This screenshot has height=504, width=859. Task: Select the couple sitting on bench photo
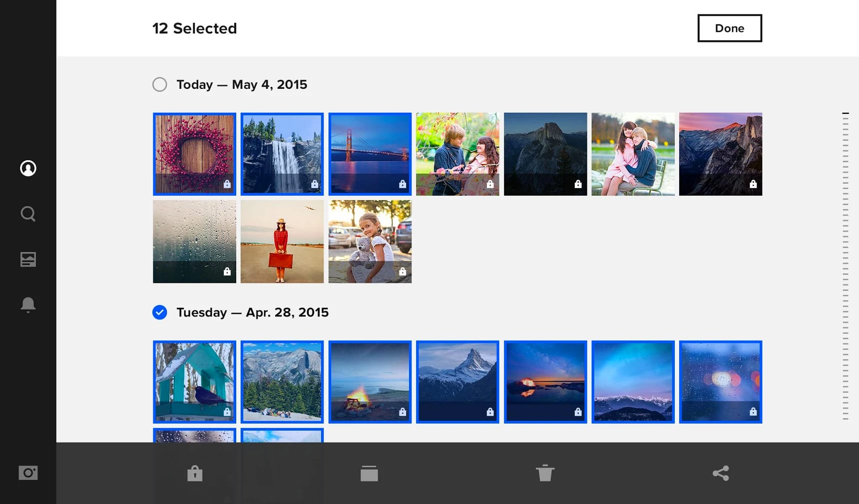pos(633,154)
